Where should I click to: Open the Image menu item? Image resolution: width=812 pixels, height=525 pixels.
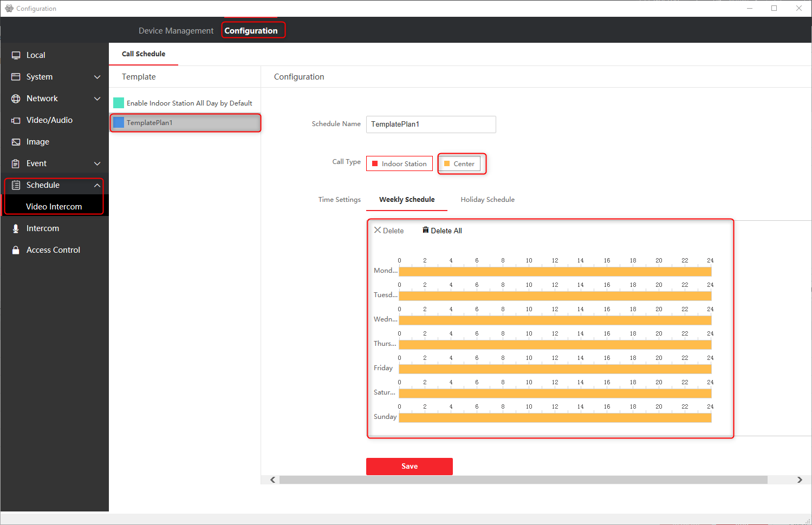[x=54, y=142]
